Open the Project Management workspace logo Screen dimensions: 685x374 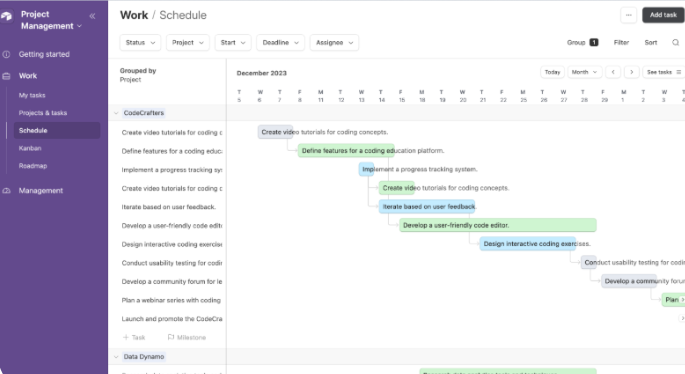pos(7,17)
